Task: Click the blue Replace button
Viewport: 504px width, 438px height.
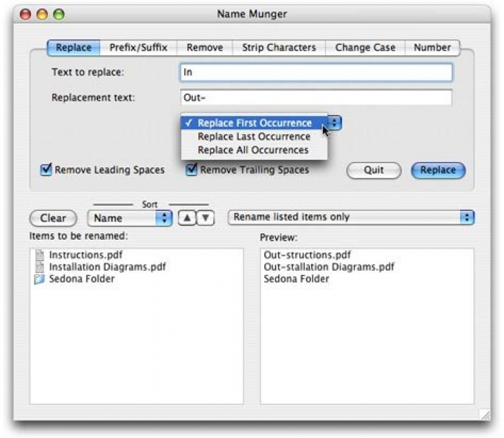Action: 438,170
